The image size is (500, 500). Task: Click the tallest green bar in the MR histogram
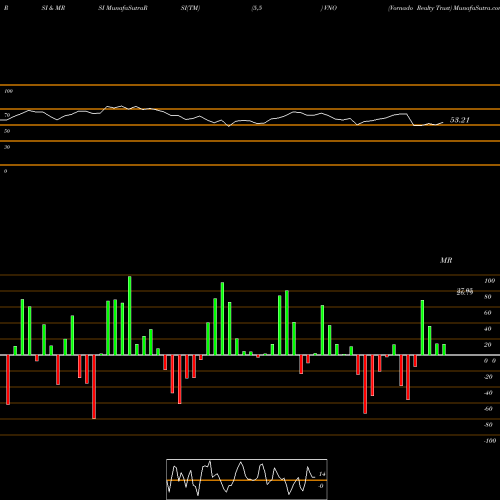pos(130,315)
